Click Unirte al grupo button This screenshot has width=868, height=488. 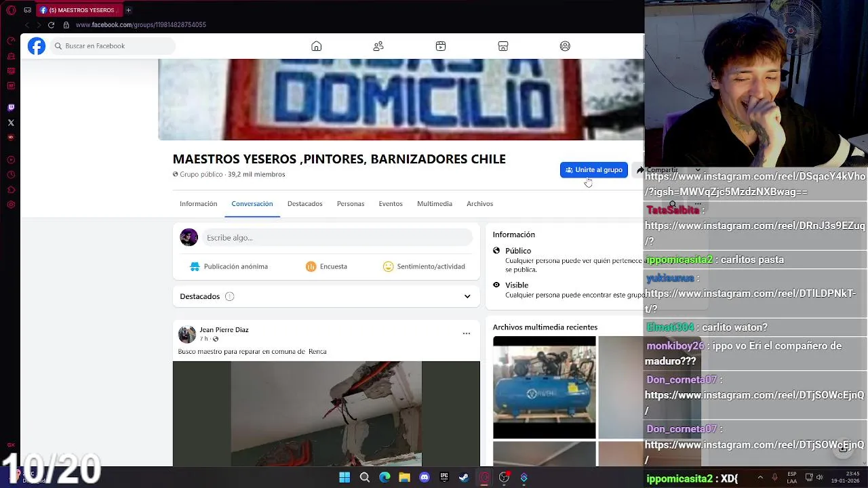[594, 170]
